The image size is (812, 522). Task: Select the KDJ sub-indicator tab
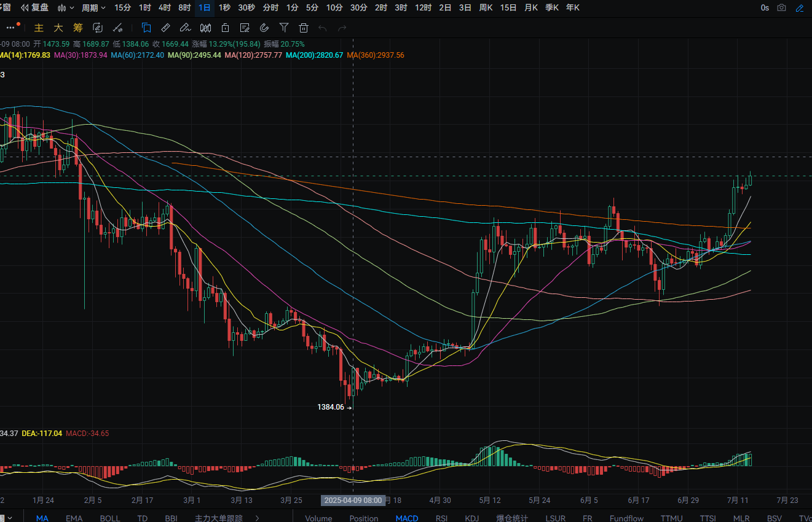tap(472, 518)
